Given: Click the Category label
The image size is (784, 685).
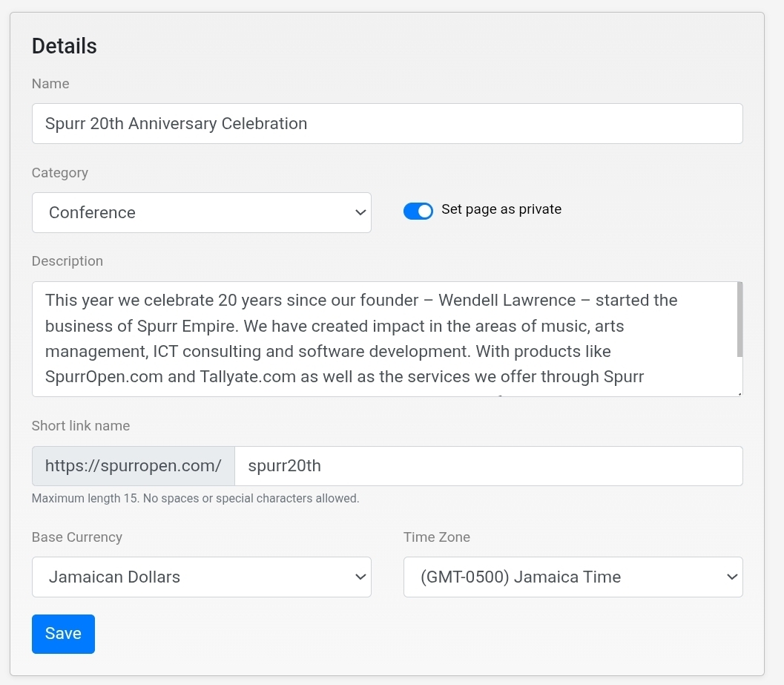Looking at the screenshot, I should pyautogui.click(x=60, y=173).
